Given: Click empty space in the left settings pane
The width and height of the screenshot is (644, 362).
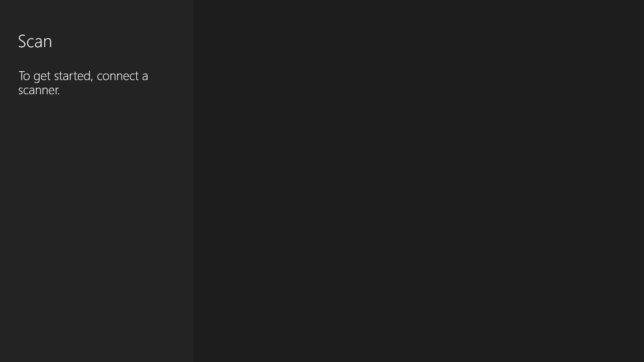Looking at the screenshot, I should coord(97,226).
